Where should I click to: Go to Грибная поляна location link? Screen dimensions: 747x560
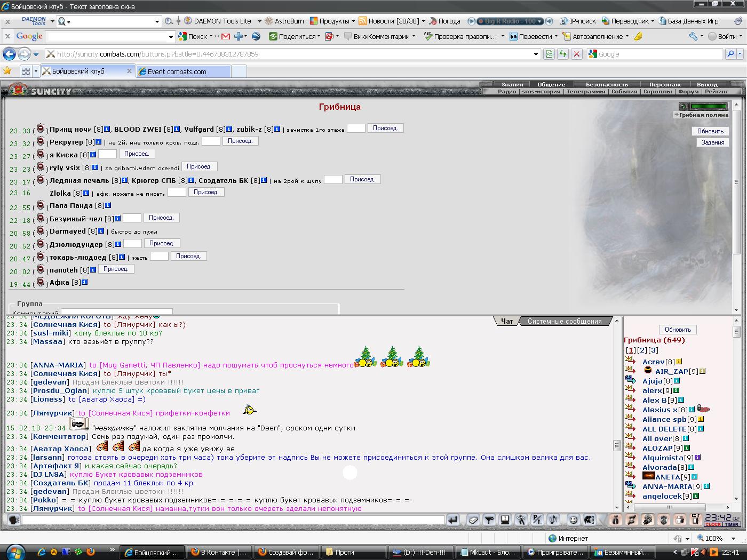coord(703,115)
